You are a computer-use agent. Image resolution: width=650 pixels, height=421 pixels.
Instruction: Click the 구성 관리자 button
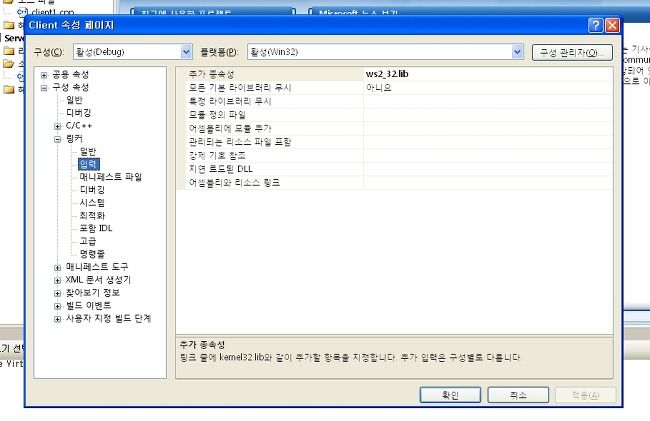coord(572,52)
